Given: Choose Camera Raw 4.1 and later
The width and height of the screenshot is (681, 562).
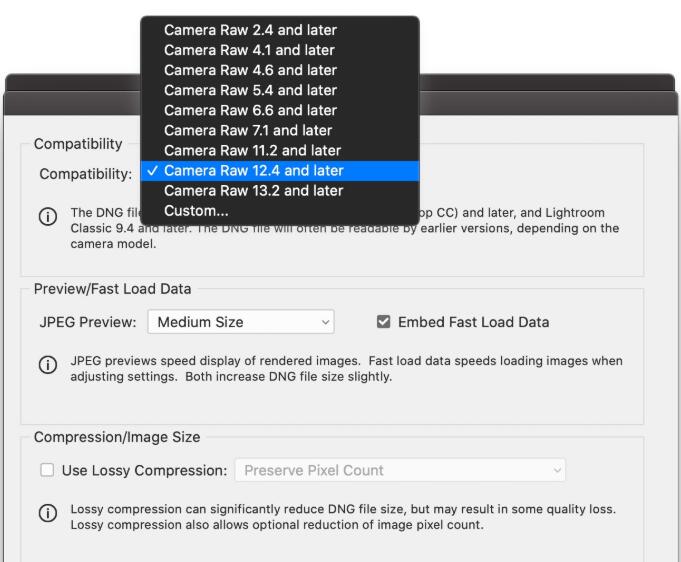Looking at the screenshot, I should tap(250, 50).
